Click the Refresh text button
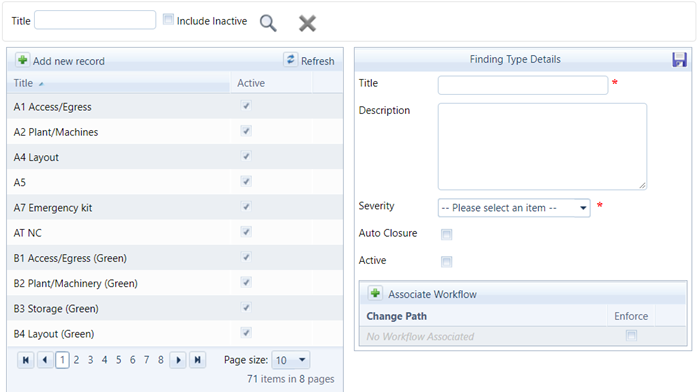 pyautogui.click(x=317, y=61)
